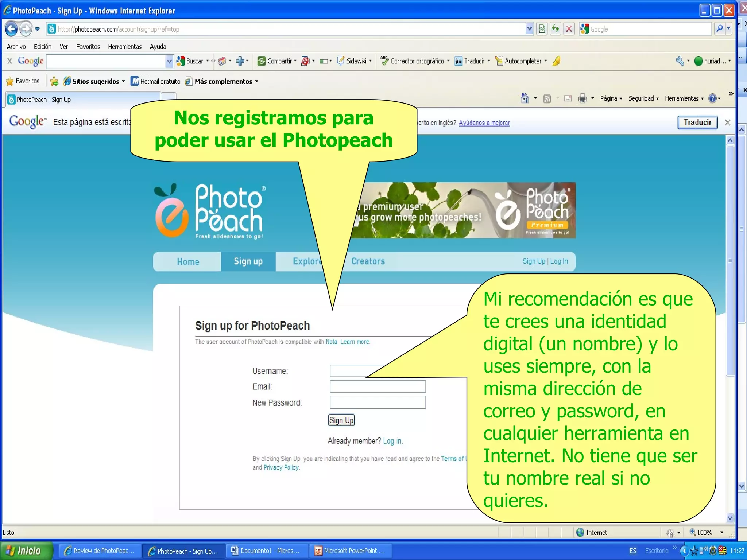Click the add to favorites bar star icon

pyautogui.click(x=54, y=81)
